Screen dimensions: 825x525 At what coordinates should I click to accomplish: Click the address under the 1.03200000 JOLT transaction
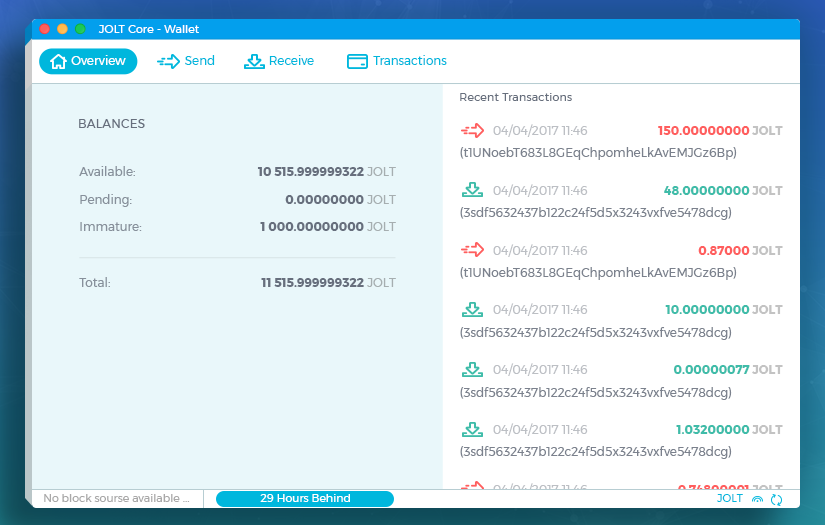pyautogui.click(x=596, y=451)
